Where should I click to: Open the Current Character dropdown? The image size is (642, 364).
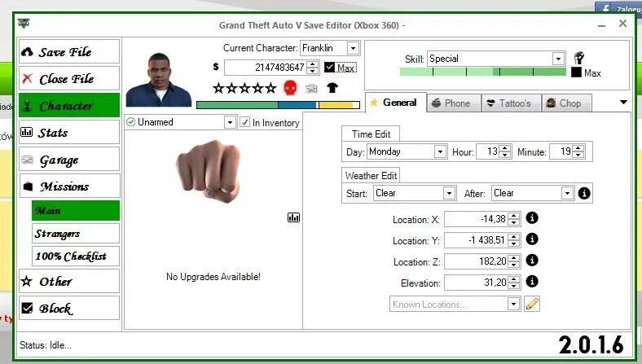353,48
